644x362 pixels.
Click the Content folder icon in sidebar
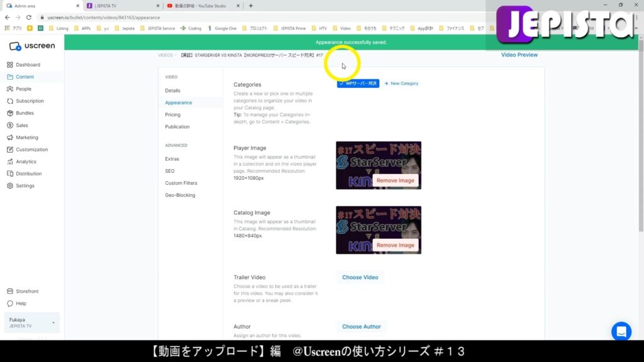pos(10,77)
